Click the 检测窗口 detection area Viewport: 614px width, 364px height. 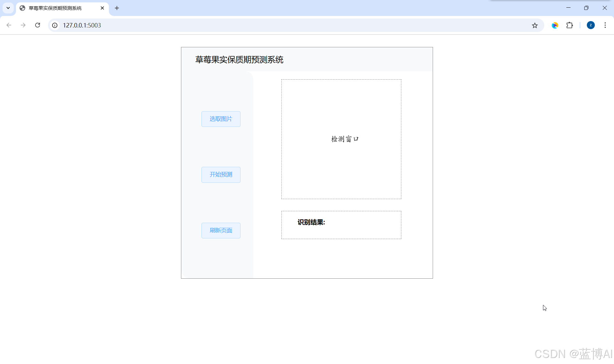point(341,139)
